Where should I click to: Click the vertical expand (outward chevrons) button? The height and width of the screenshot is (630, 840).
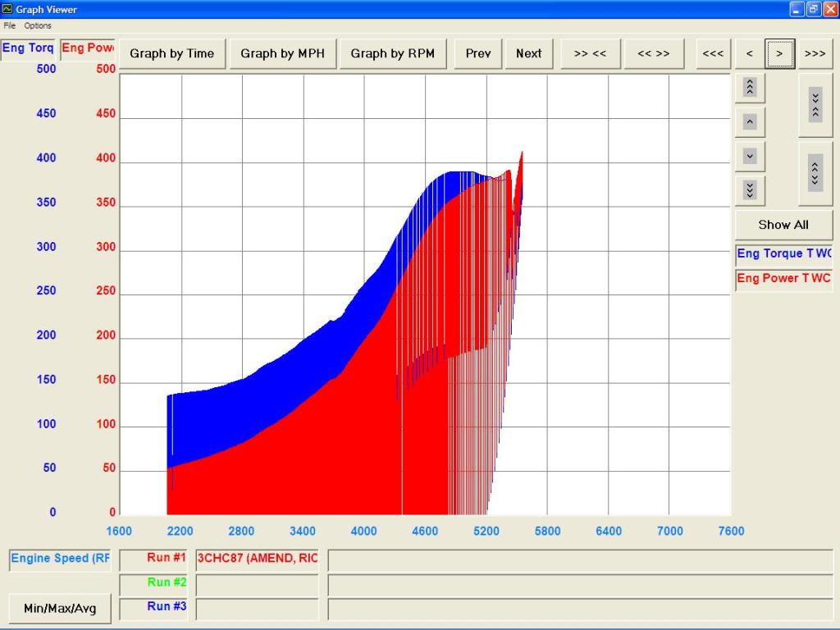[815, 173]
